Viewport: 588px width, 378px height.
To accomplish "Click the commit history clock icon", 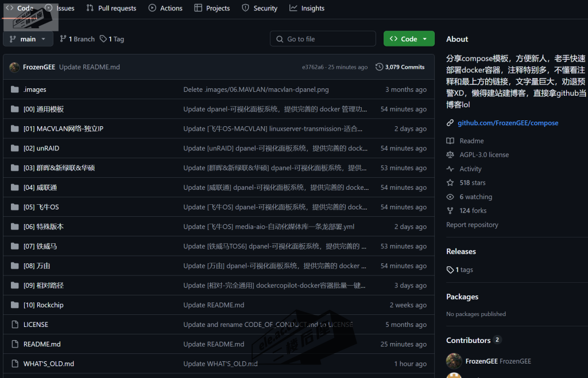I will [x=379, y=67].
